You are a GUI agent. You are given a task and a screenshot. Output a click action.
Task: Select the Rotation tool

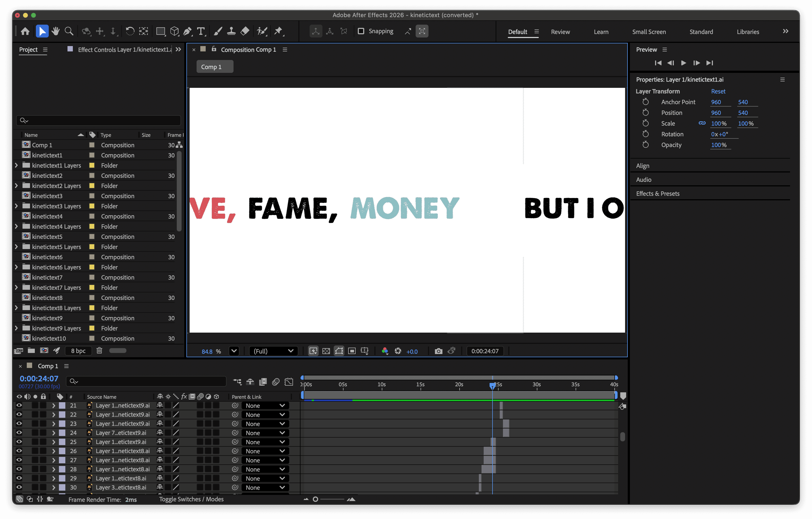point(130,31)
